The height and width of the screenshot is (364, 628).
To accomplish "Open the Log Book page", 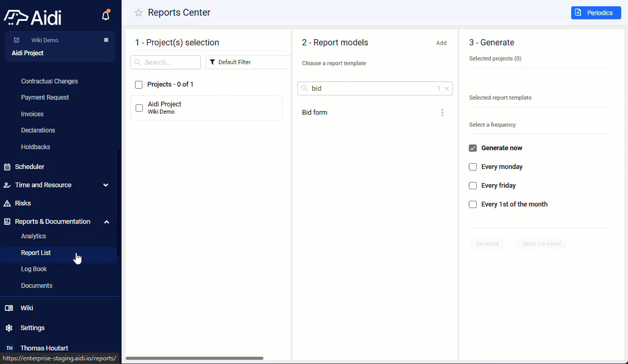I will [x=34, y=269].
